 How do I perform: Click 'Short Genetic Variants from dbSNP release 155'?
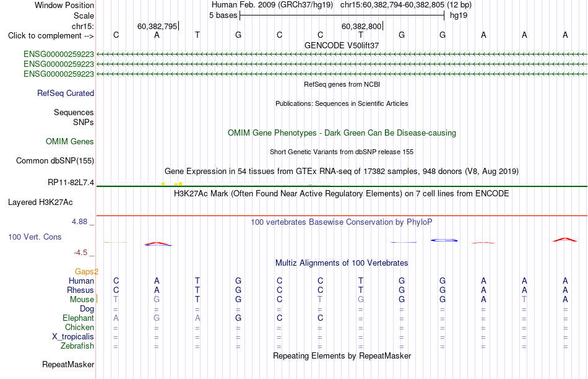click(342, 152)
